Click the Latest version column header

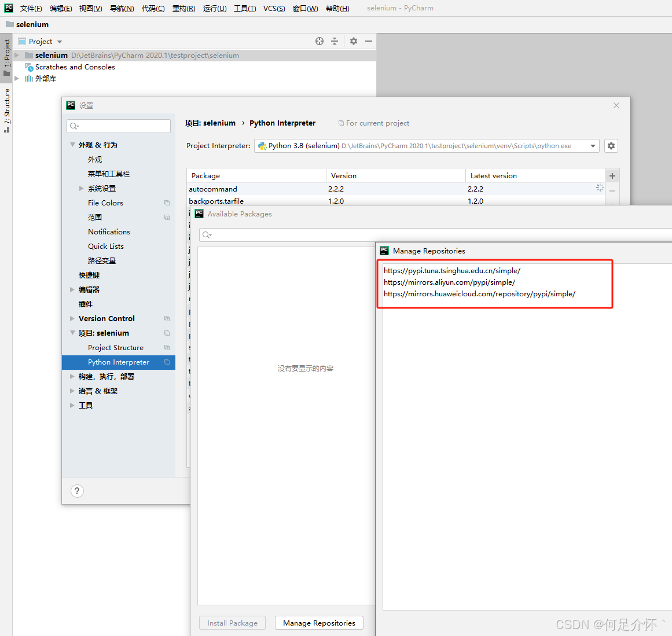[535, 176]
